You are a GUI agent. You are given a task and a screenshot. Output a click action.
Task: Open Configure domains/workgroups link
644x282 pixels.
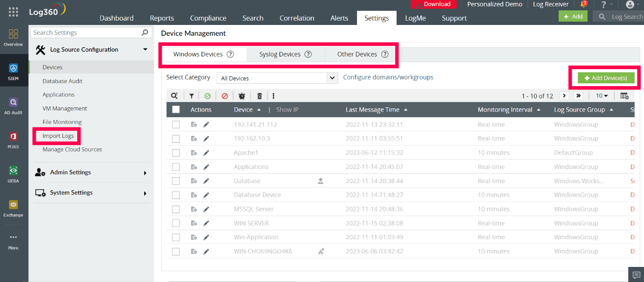coord(388,77)
